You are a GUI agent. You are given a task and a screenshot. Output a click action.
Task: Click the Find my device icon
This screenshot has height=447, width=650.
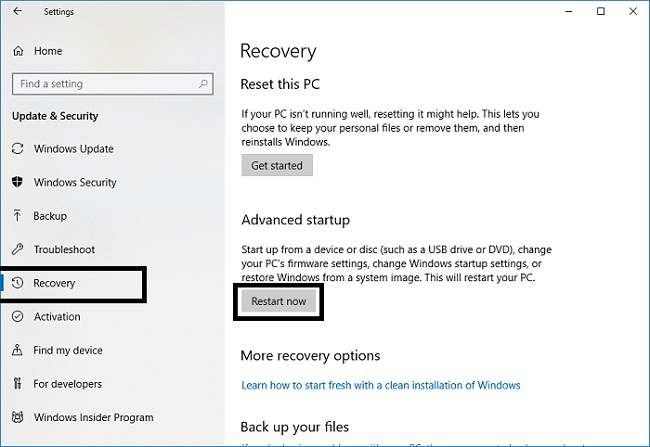(x=17, y=350)
